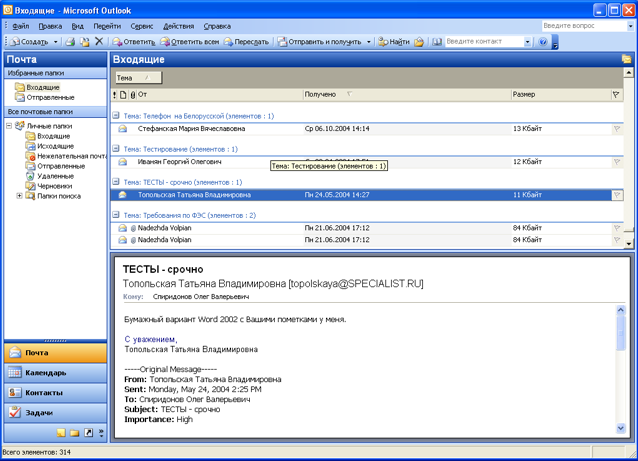Click the Move to Folder toolbar icon
Image resolution: width=638 pixels, height=461 pixels.
(85, 42)
